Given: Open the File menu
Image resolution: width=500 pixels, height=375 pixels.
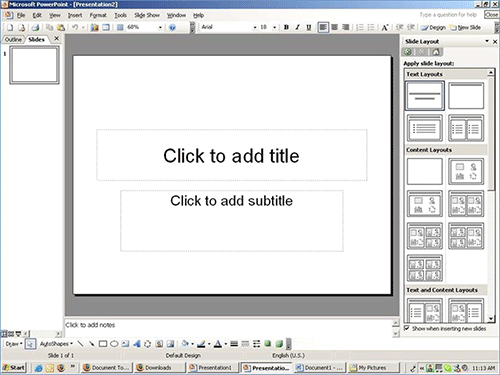Looking at the screenshot, I should 21,15.
